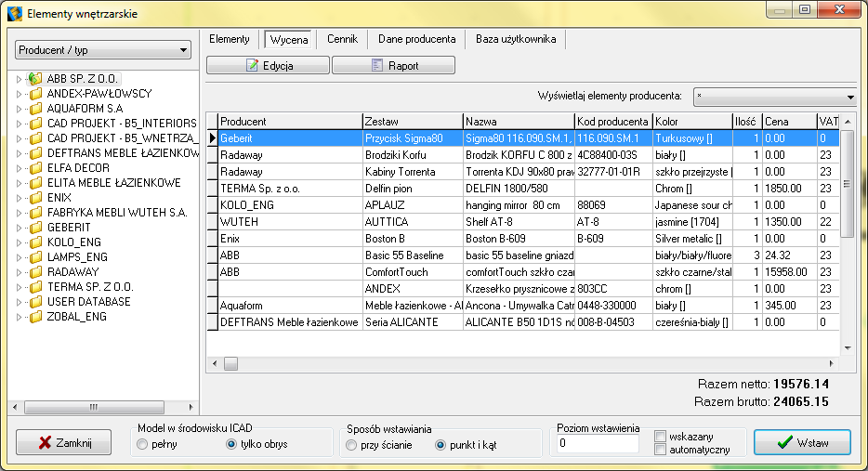Viewport: 868px width, 471px height.
Task: Open 'Wyświetlaj elementy producenta' combo box
Action: (x=774, y=97)
